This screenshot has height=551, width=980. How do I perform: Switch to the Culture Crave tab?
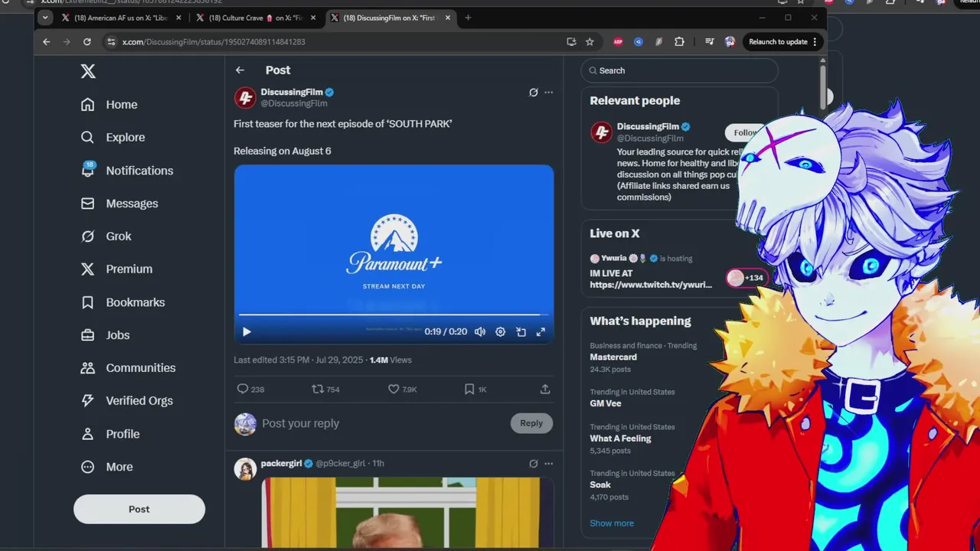coord(254,18)
